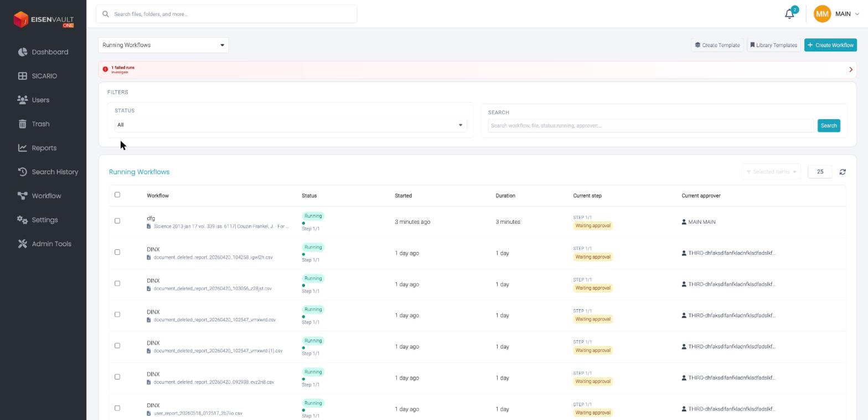Click the dfg workflow name

151,218
